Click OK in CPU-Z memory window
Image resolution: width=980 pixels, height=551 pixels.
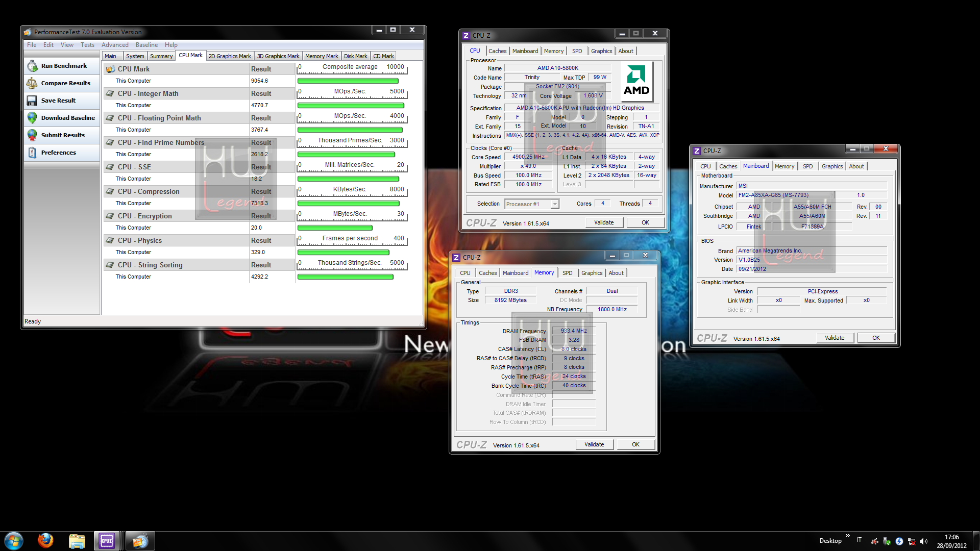(635, 444)
